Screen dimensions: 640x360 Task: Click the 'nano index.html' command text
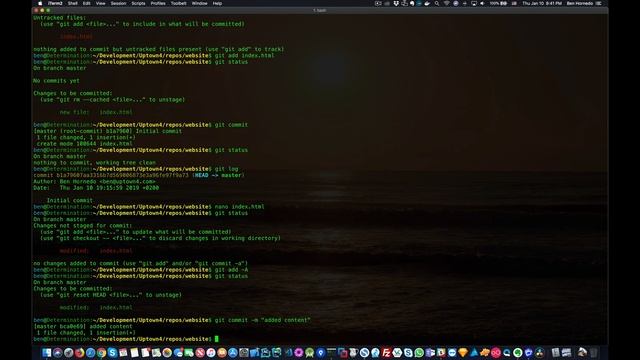(239, 207)
